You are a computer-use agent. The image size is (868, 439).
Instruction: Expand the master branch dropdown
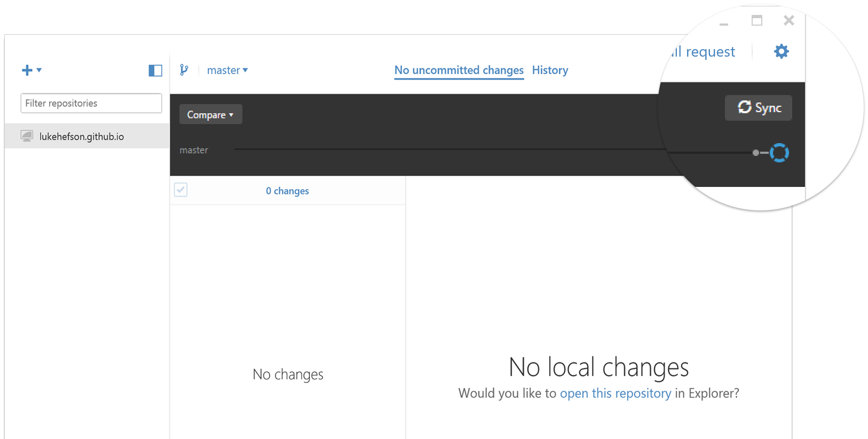[227, 70]
